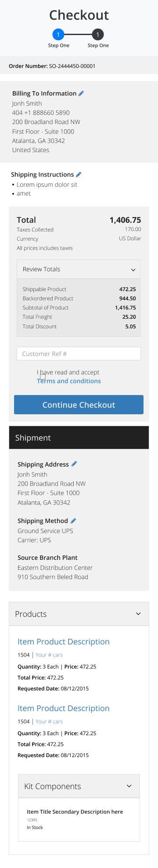The height and width of the screenshot is (868, 158).
Task: Check the terms acceptance checkbox
Action: click(x=43, y=377)
